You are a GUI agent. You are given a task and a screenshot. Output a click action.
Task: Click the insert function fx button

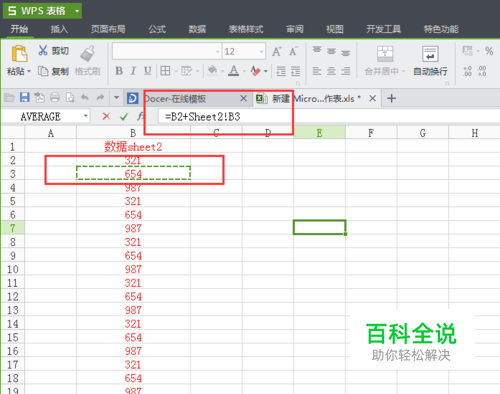point(141,116)
